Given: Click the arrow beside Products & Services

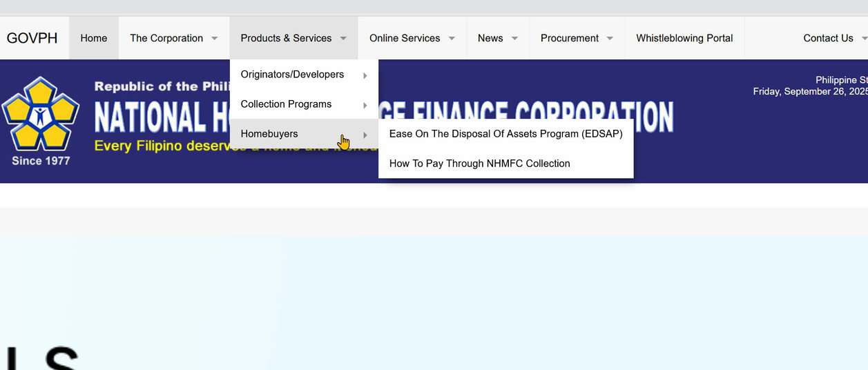Looking at the screenshot, I should [343, 39].
